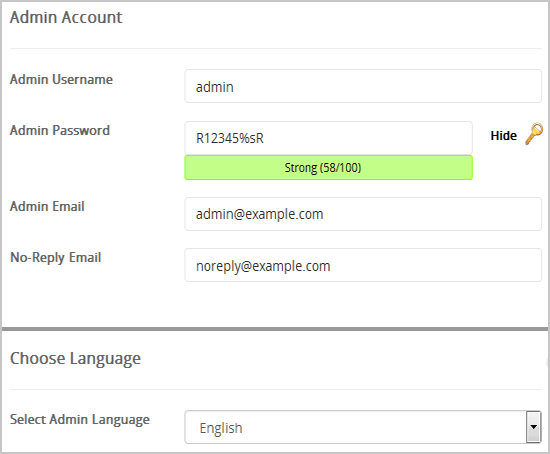Click the Choose Language section heading
This screenshot has width=550, height=454.
coord(75,359)
